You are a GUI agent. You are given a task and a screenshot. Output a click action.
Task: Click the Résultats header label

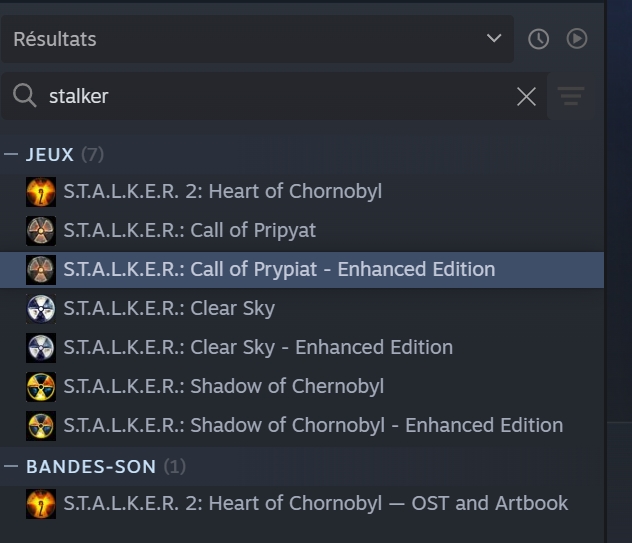pyautogui.click(x=55, y=39)
